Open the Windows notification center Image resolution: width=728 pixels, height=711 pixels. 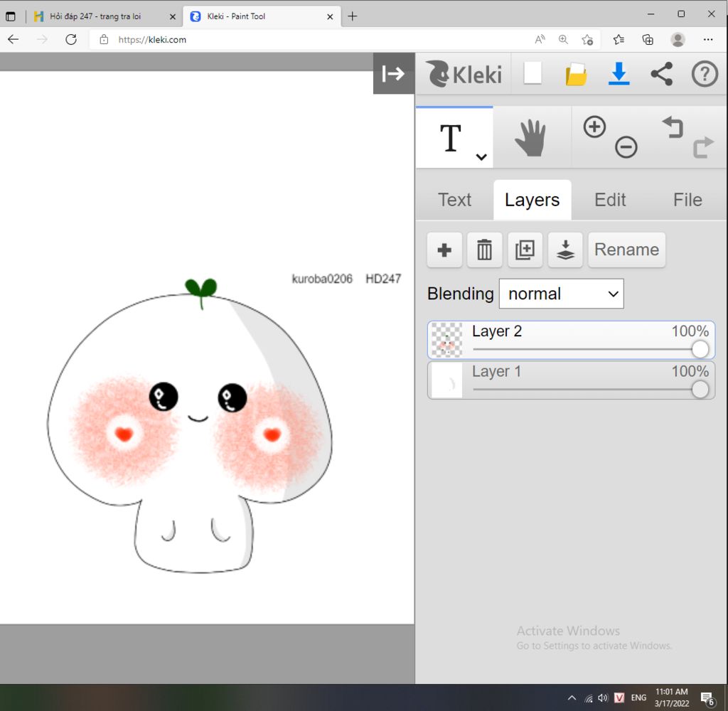click(x=707, y=697)
